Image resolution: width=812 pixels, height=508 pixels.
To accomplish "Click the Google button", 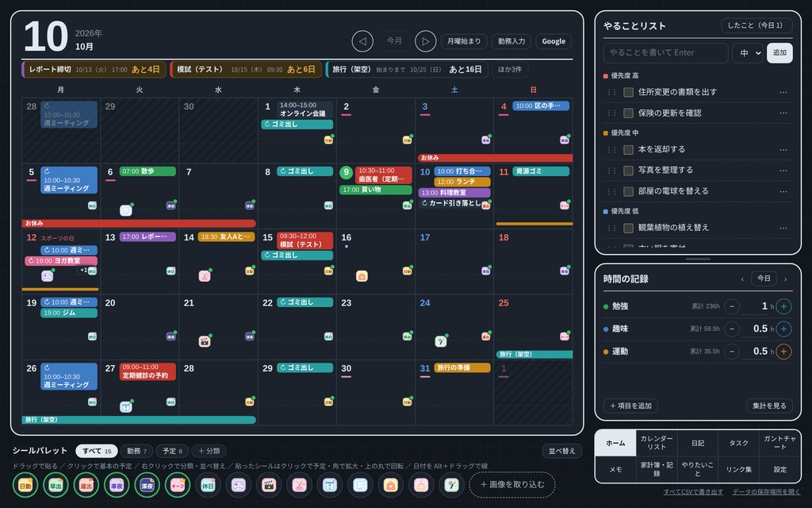I will coord(553,41).
